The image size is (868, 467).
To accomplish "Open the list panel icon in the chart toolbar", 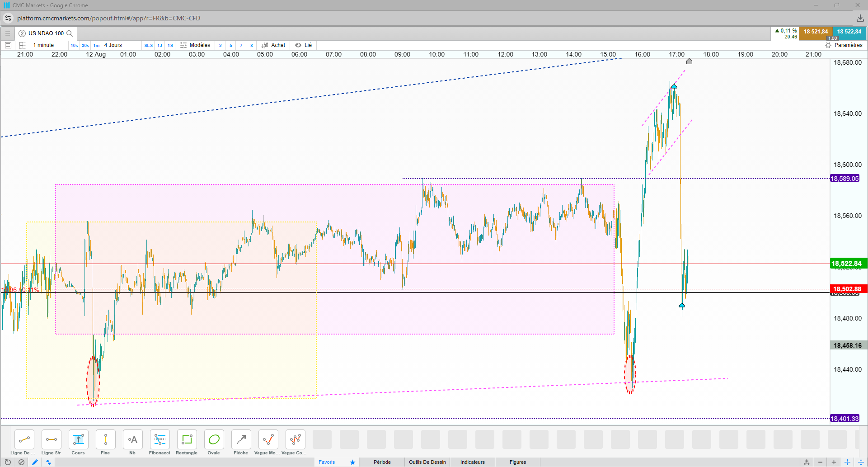I will click(8, 45).
